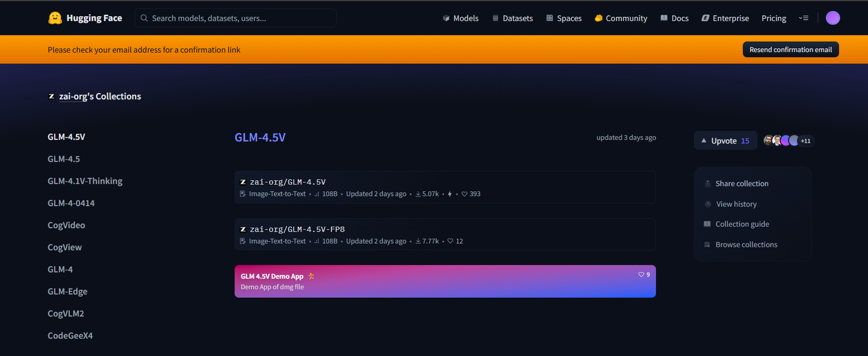Open the Models menu item
868x356 pixels.
[461, 18]
